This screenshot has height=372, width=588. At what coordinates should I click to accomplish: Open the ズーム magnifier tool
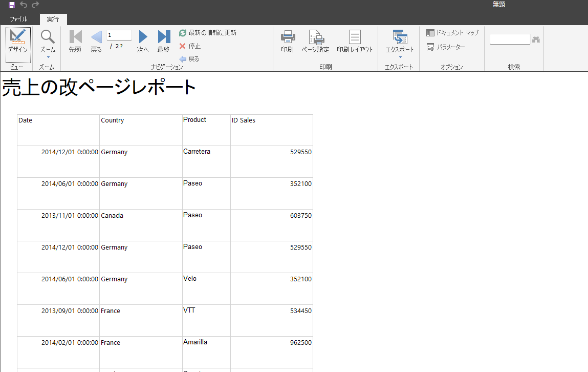(x=48, y=42)
